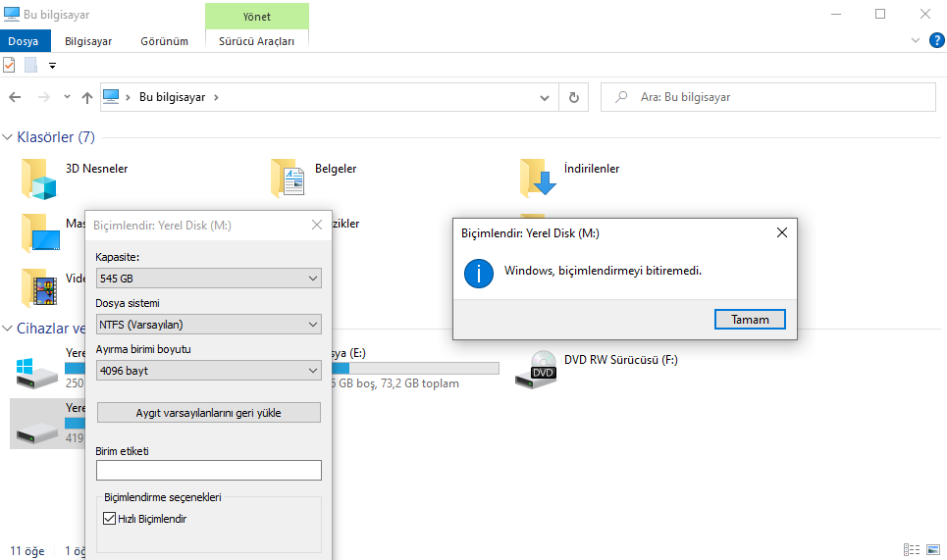Go up one folder level arrow
This screenshot has width=947, height=560.
click(87, 97)
